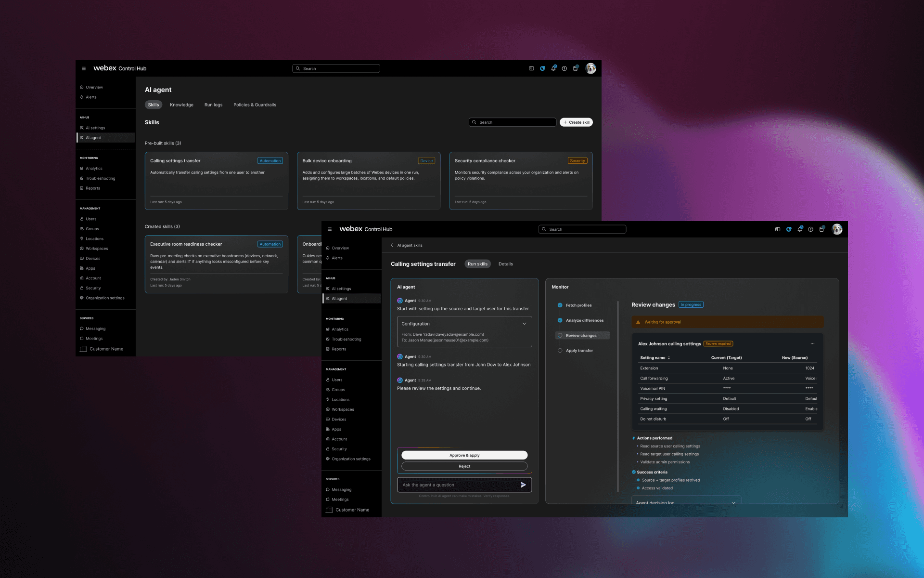Click the Create skill button
This screenshot has width=924, height=578.
click(576, 122)
